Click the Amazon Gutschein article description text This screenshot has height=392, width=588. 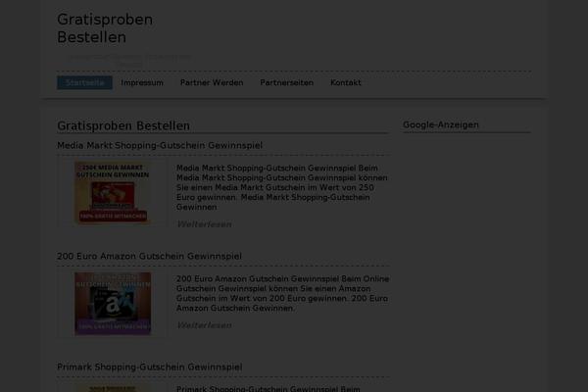tap(283, 293)
